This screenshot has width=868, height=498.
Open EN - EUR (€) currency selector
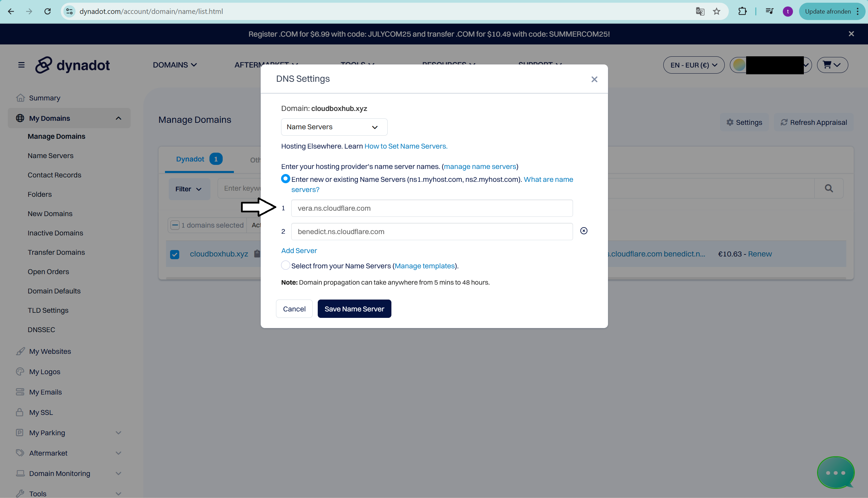point(694,65)
